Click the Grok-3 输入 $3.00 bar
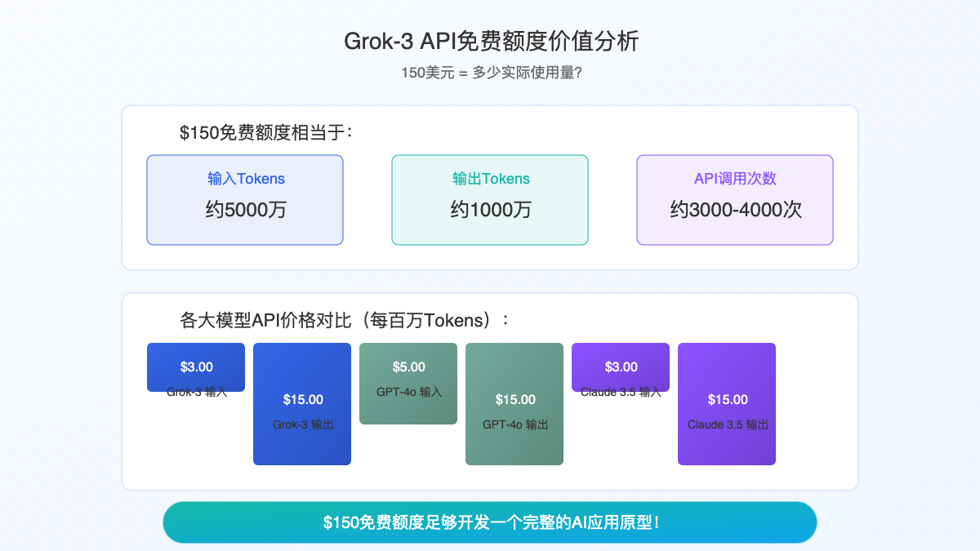Image resolution: width=980 pixels, height=551 pixels. click(x=196, y=367)
